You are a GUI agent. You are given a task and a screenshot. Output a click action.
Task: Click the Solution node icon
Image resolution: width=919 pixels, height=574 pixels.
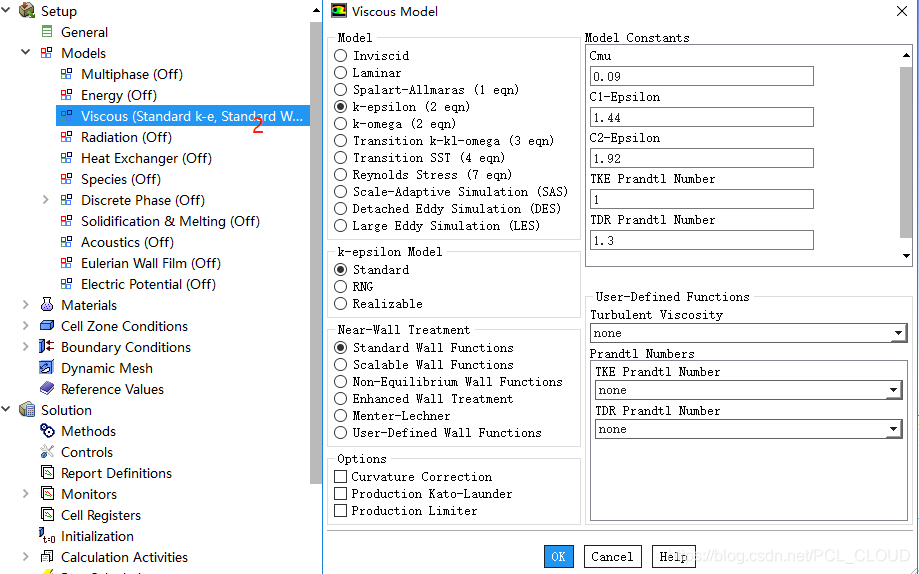27,409
